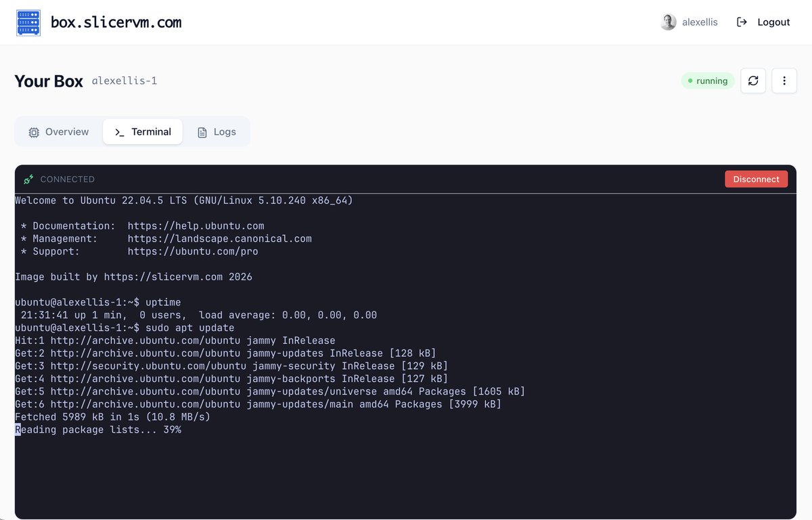Image resolution: width=812 pixels, height=520 pixels.
Task: Select the alexellis username label
Action: click(x=700, y=22)
